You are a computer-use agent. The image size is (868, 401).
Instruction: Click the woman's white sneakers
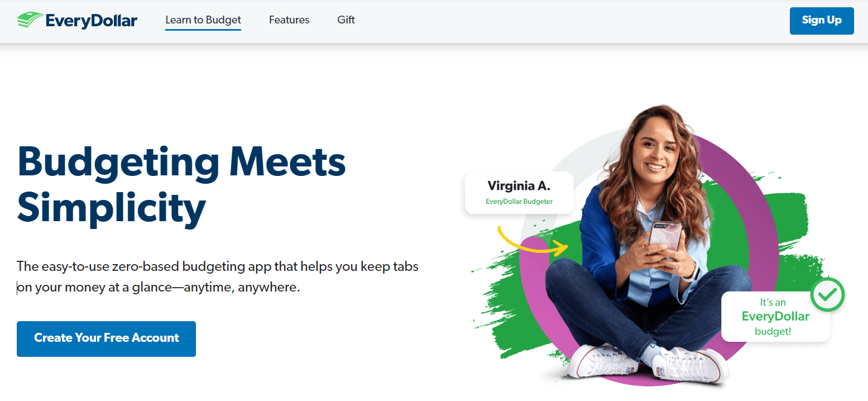[x=648, y=363]
